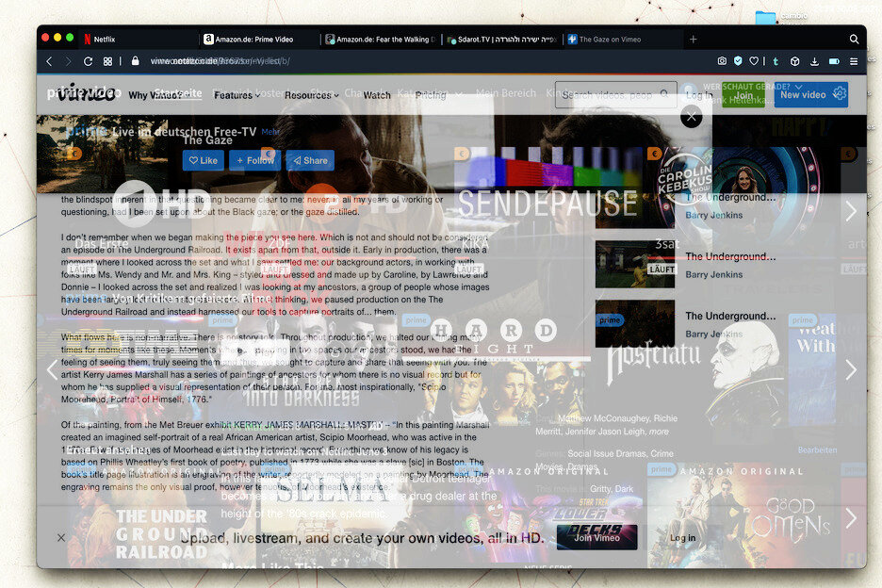Open the Why Vimeo? menu

click(155, 95)
